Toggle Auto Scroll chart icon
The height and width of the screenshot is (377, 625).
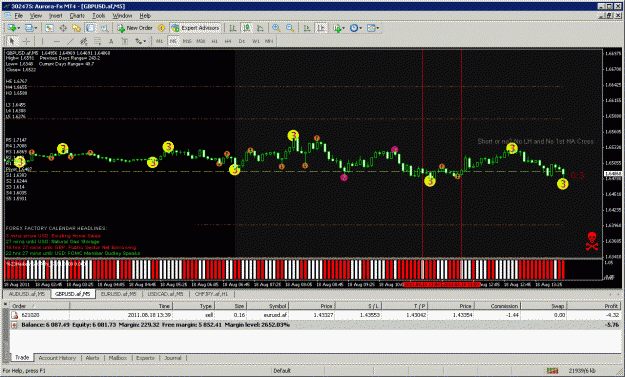pyautogui.click(x=307, y=28)
